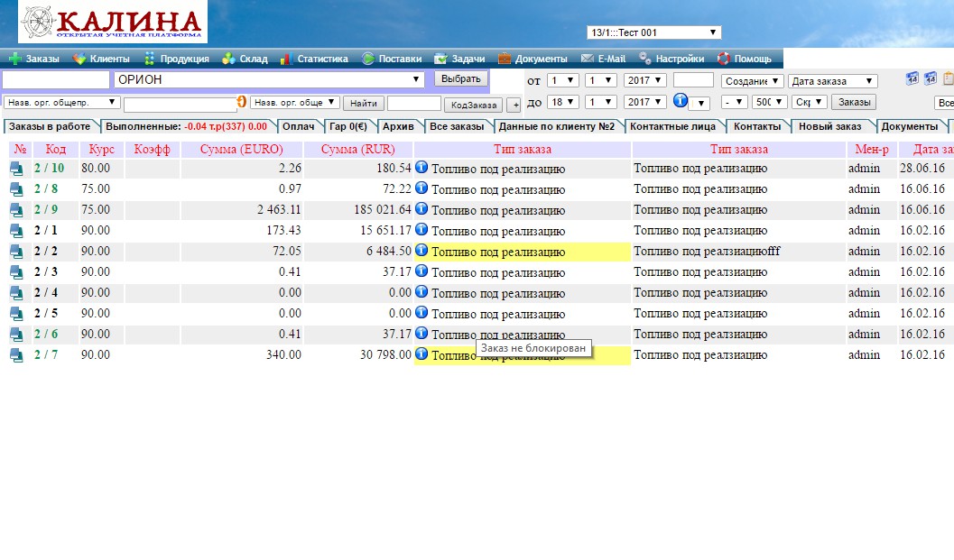Open the document icon for order 2 / 6

(16, 335)
